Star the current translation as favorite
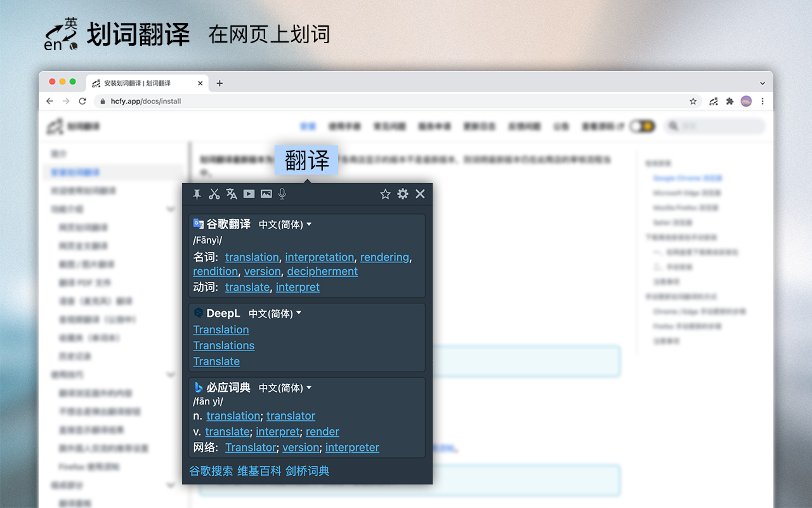 click(x=386, y=194)
